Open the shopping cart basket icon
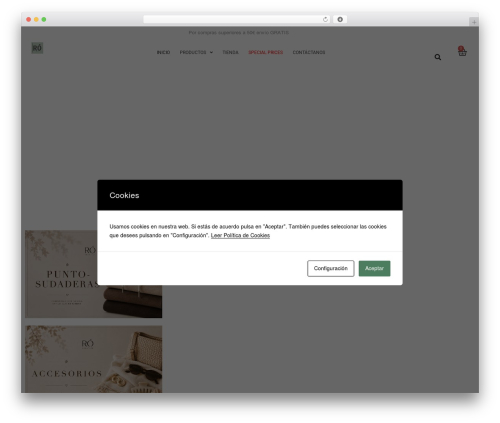 point(462,51)
